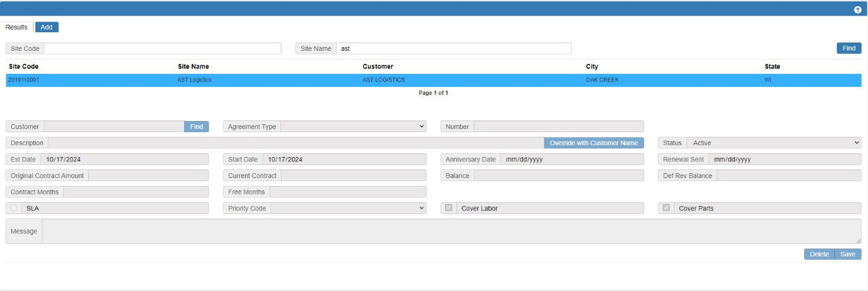Click the Message text area
Viewport: 868px width, 291px height.
[x=451, y=231]
